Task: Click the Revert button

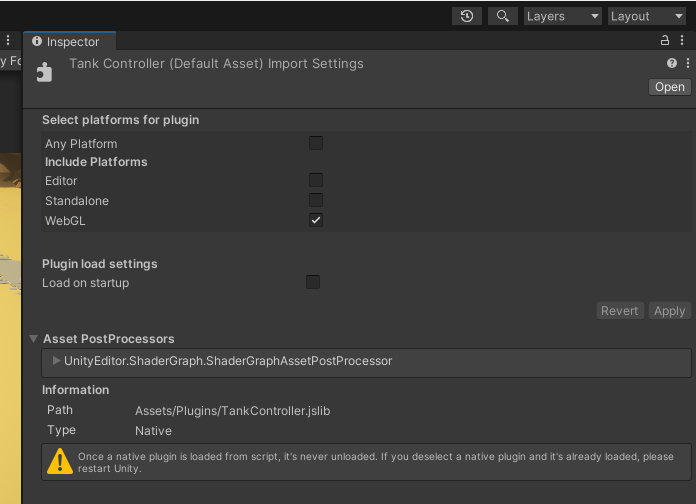Action: [x=619, y=311]
